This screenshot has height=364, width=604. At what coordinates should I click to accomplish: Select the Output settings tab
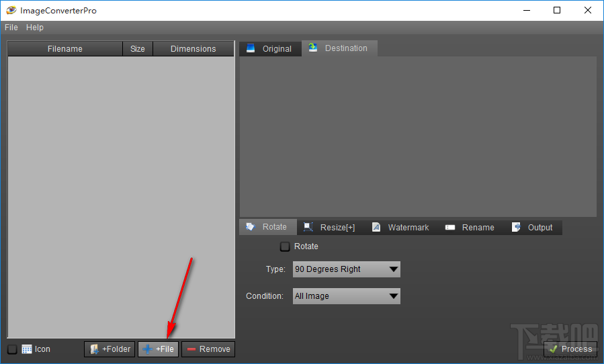pyautogui.click(x=533, y=227)
